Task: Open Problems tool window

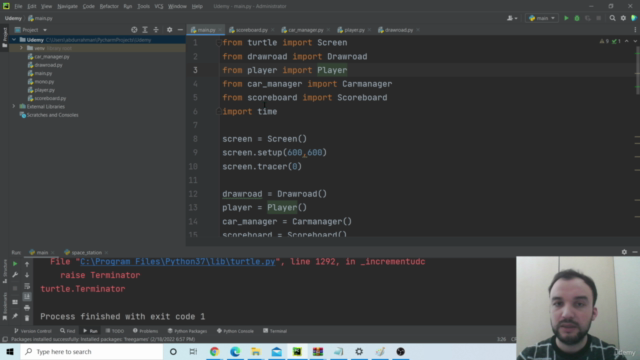Action: pos(145,331)
